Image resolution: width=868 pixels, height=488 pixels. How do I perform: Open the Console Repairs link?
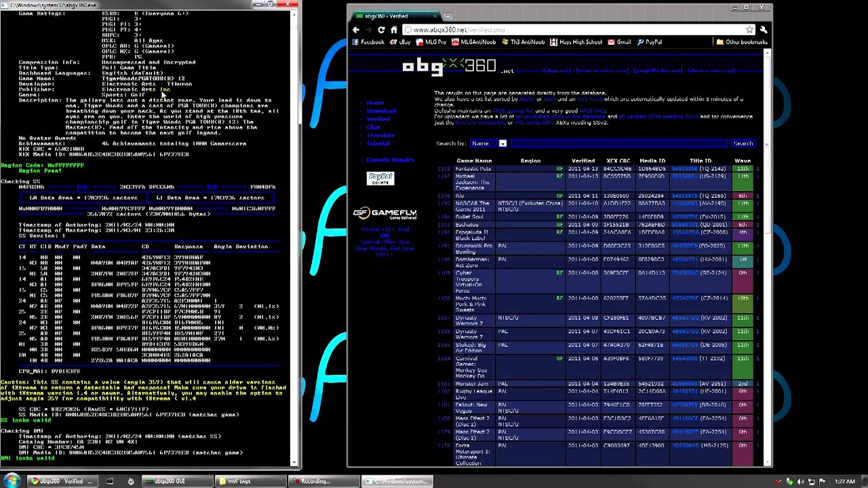(390, 160)
